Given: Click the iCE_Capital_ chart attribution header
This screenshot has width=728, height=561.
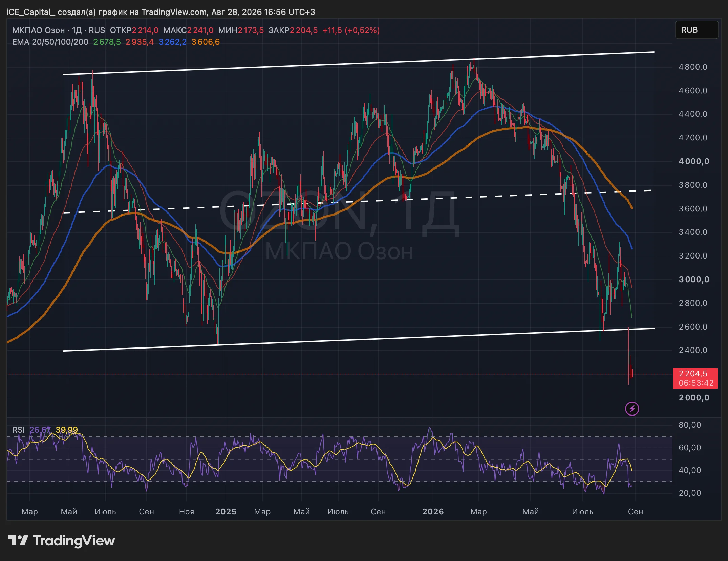Looking at the screenshot, I should point(161,12).
